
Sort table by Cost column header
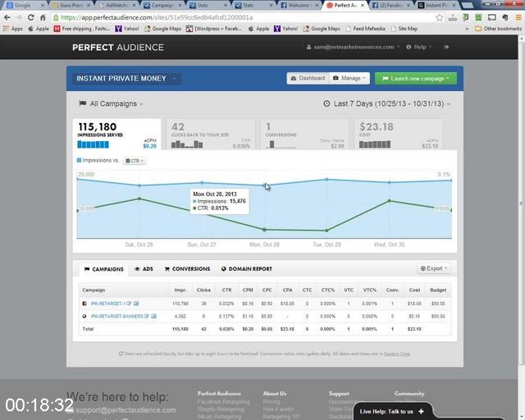pyautogui.click(x=414, y=290)
